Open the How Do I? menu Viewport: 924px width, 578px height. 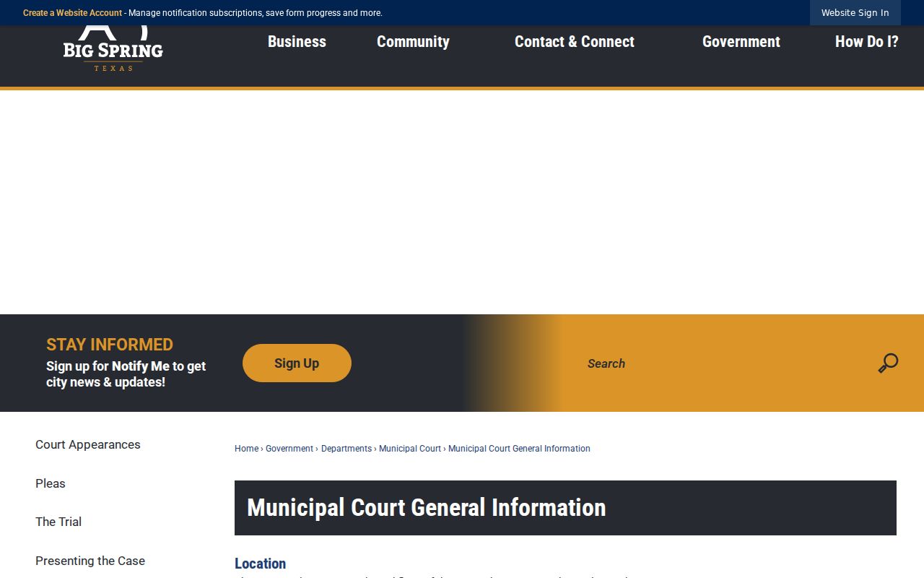coord(867,42)
